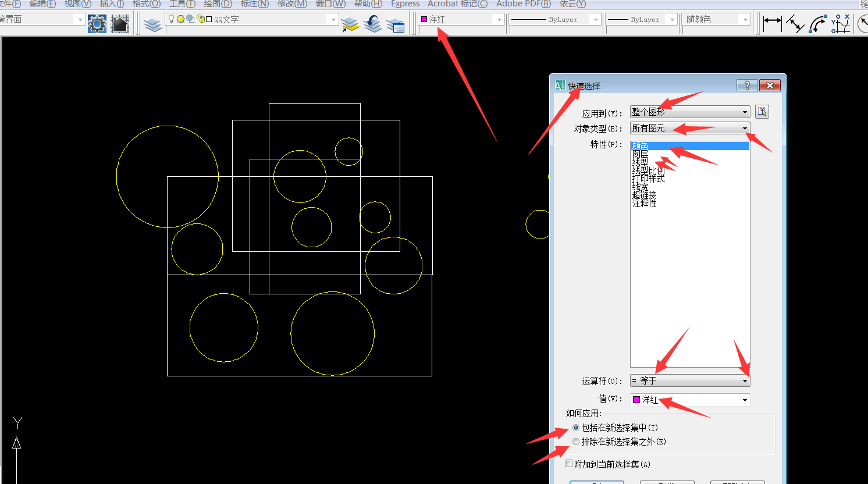Toggle the layer viewport freeze icon
Screen dimensions: 868x484
(x=190, y=19)
